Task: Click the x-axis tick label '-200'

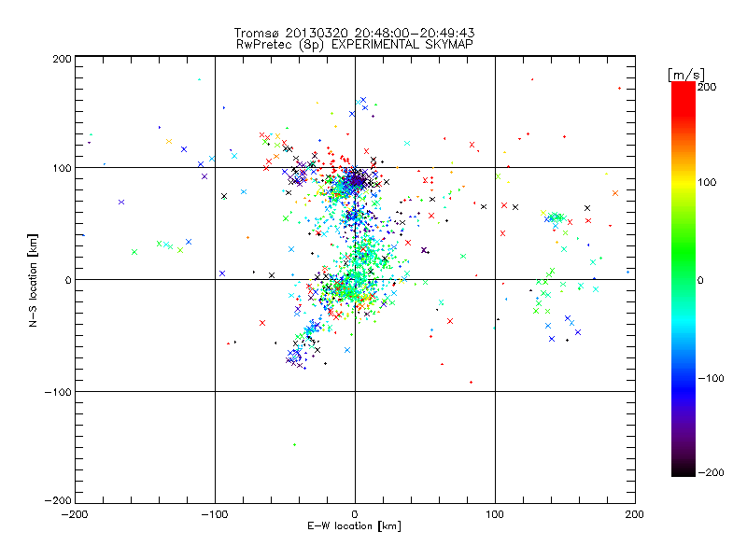Action: click(x=75, y=515)
